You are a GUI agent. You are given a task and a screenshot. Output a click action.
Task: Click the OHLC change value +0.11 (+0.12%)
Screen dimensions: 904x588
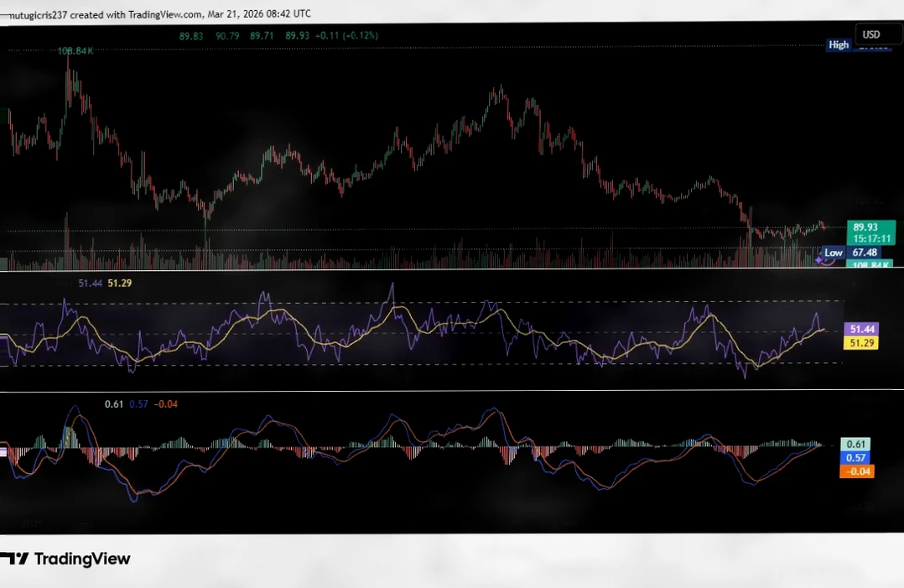pos(352,35)
